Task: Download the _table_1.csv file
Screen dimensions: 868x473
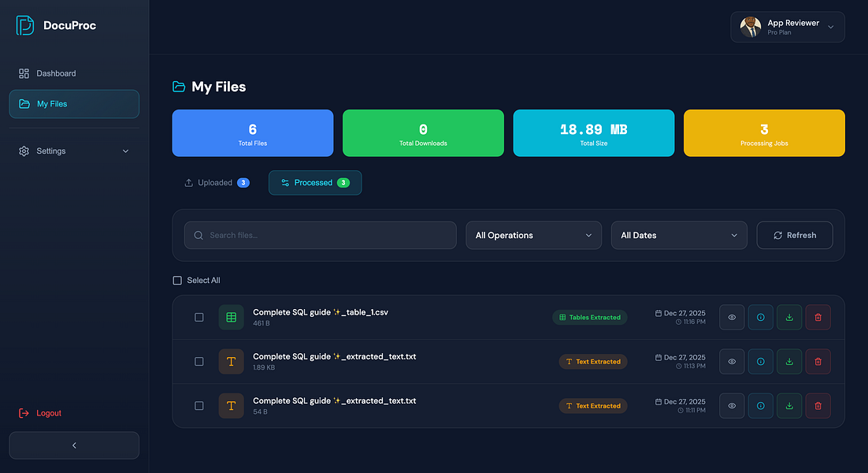Action: (789, 318)
